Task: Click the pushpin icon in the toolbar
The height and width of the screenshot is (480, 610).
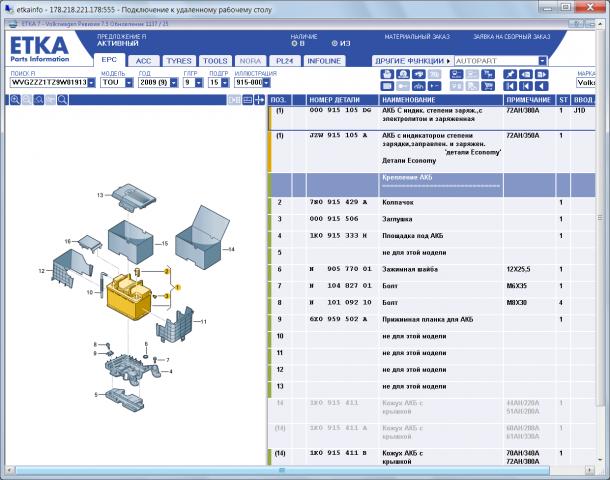Action: 510,74
